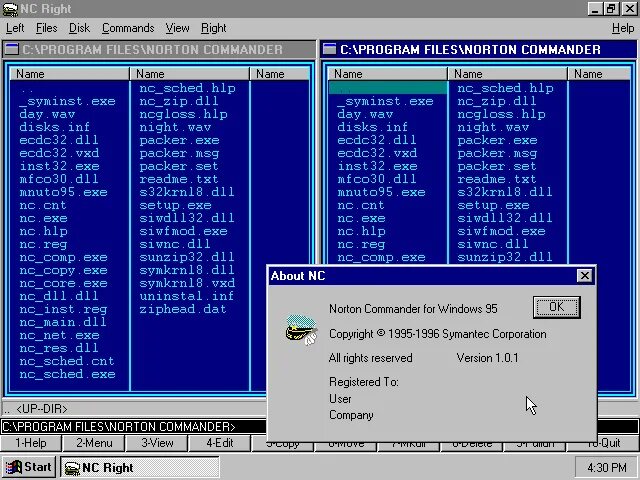Click second Name column header in right panel

[507, 74]
